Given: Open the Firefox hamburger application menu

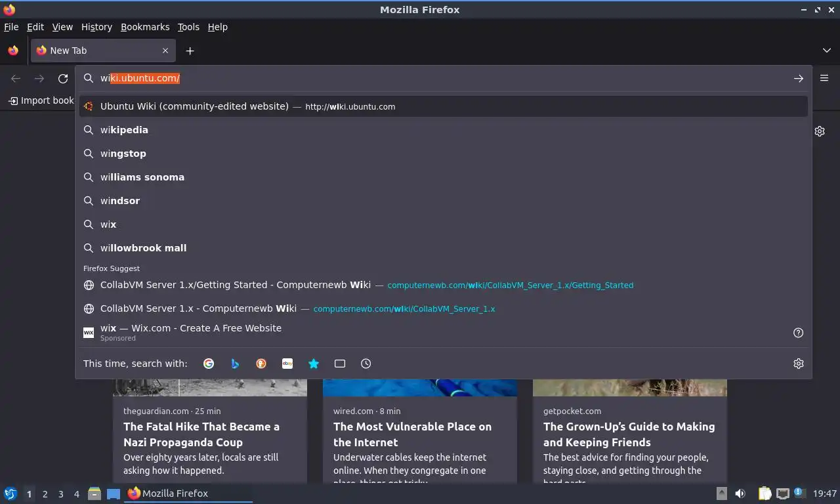Looking at the screenshot, I should (824, 78).
